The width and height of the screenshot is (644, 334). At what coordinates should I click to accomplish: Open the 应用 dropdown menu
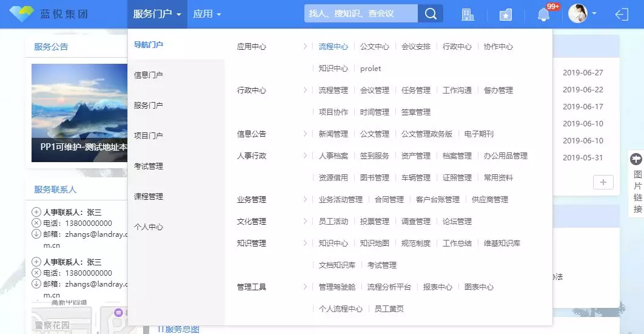tap(207, 14)
